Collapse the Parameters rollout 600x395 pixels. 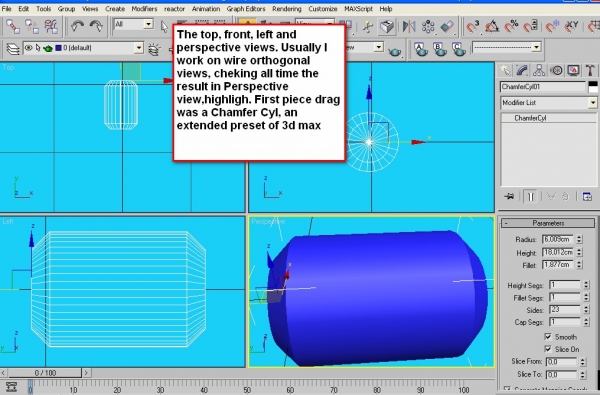[x=548, y=223]
